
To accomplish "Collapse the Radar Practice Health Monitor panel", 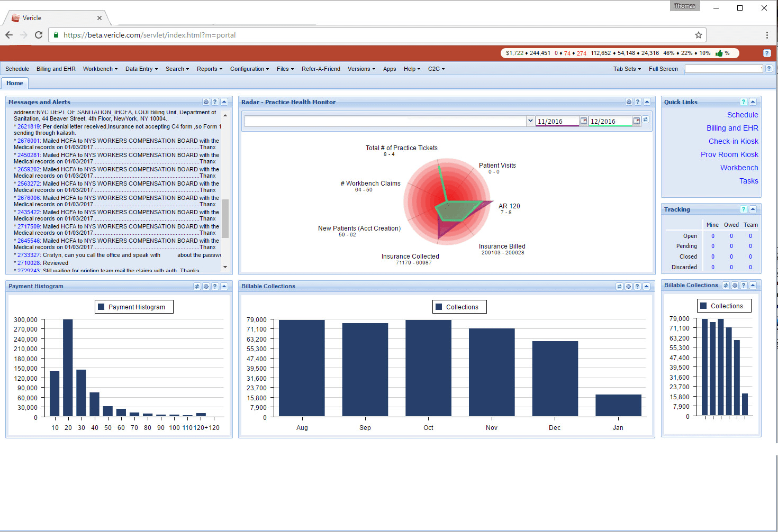I will [x=647, y=102].
